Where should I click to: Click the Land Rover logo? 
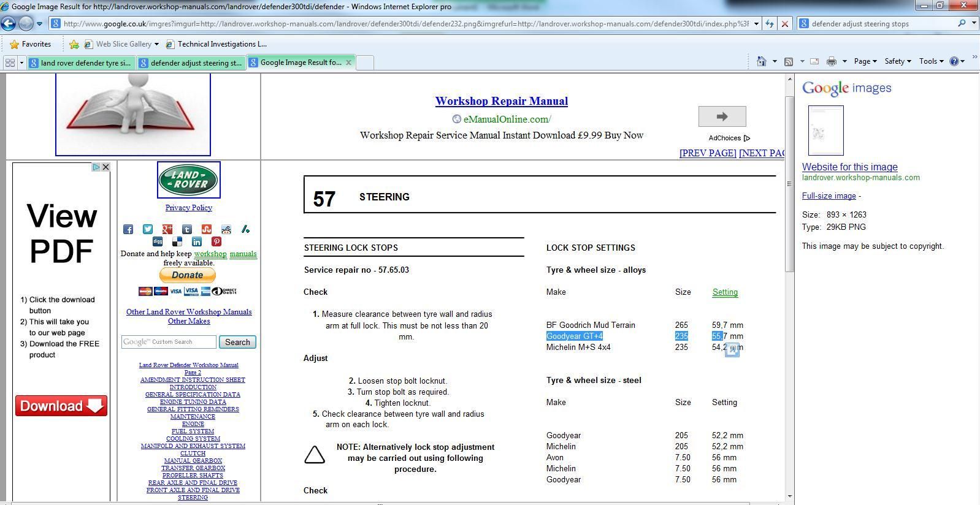[188, 180]
